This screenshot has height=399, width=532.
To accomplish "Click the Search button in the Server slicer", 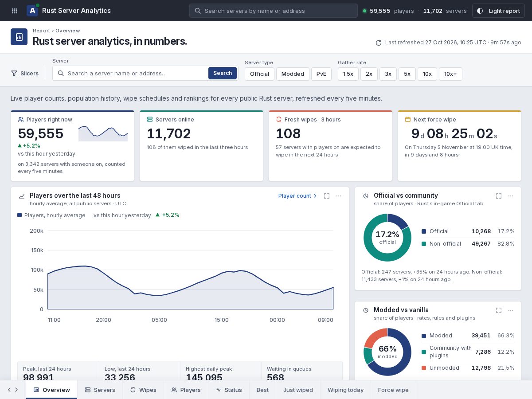I will tap(223, 73).
